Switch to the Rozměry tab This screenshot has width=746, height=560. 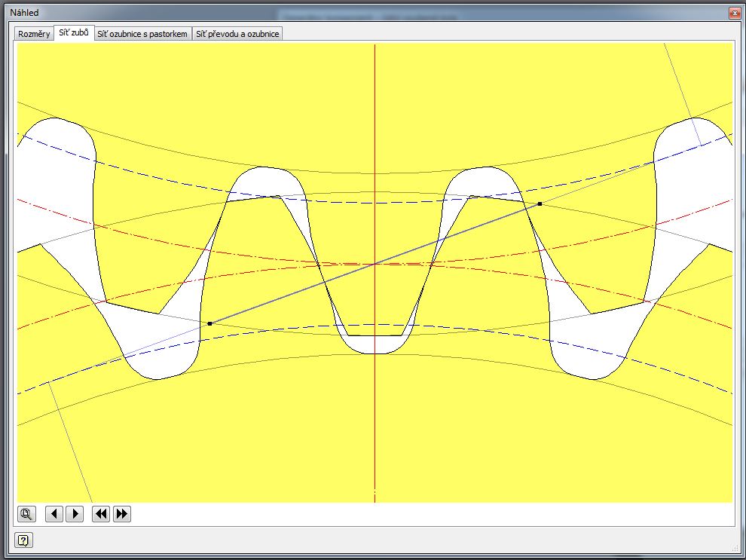point(34,34)
